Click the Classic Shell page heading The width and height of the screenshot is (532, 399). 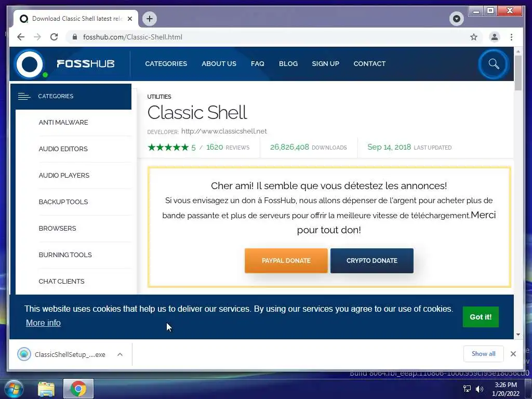pos(197,112)
